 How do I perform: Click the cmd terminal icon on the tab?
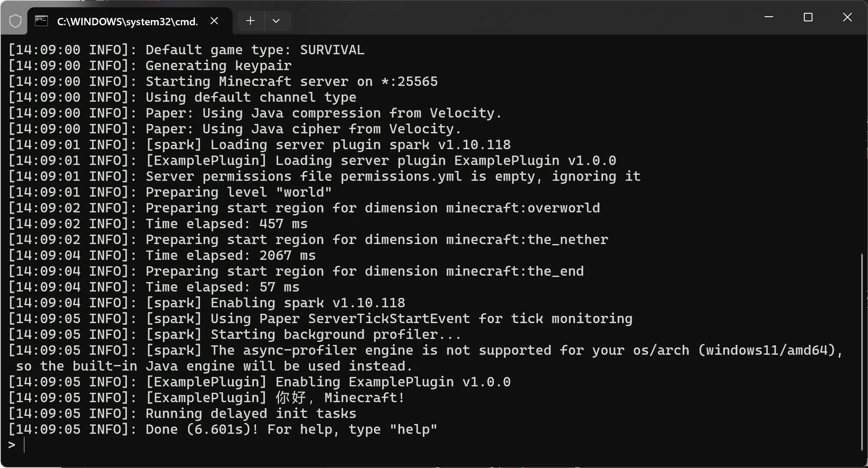tap(41, 21)
